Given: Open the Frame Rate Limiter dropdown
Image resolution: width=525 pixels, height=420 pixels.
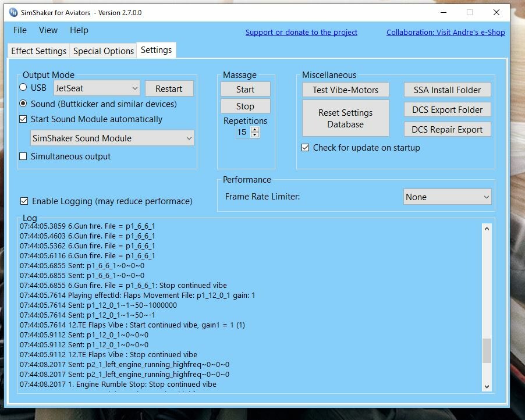Looking at the screenshot, I should (448, 197).
